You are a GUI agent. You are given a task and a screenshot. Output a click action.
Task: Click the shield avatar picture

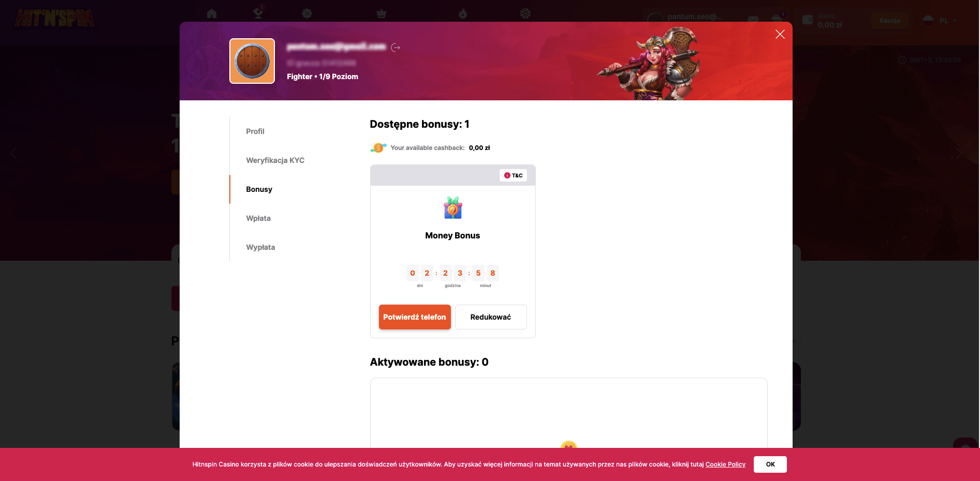pyautogui.click(x=252, y=61)
